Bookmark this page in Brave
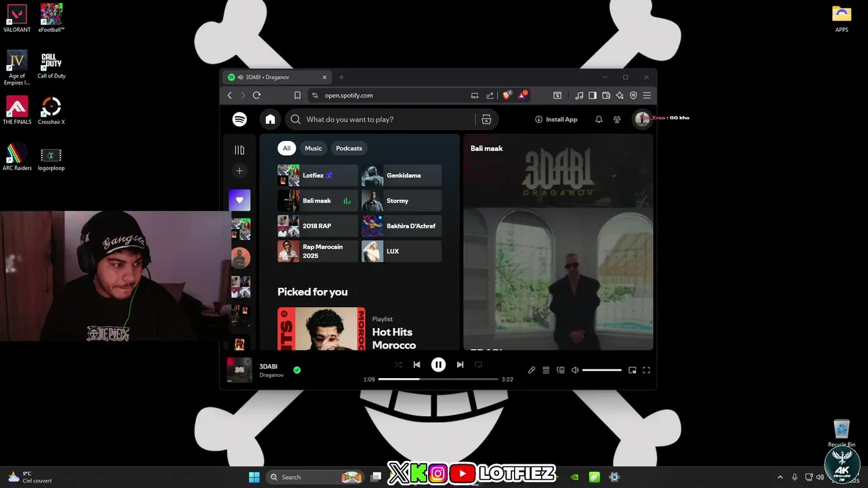 pyautogui.click(x=297, y=96)
